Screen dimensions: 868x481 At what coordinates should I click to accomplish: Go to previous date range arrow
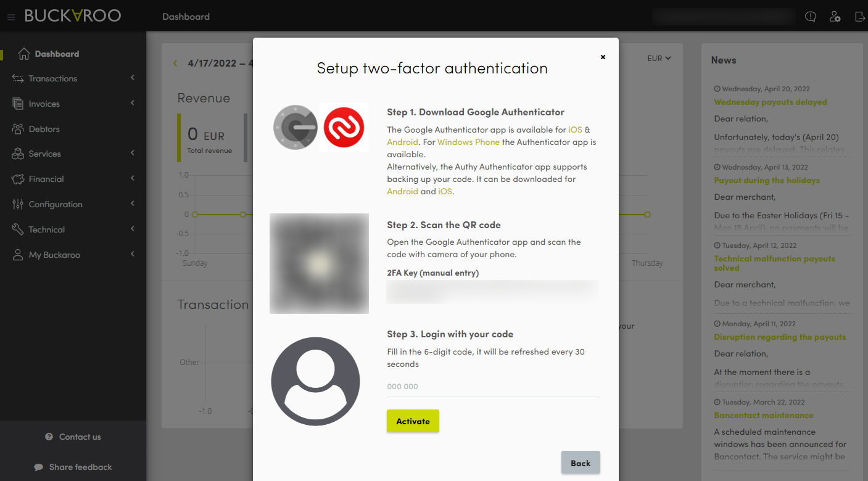pyautogui.click(x=176, y=63)
